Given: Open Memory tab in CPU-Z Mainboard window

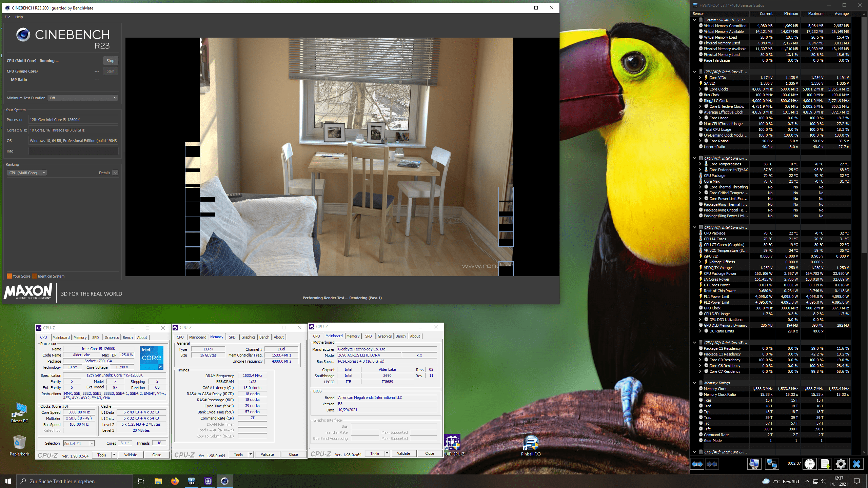Looking at the screenshot, I should click(x=353, y=336).
